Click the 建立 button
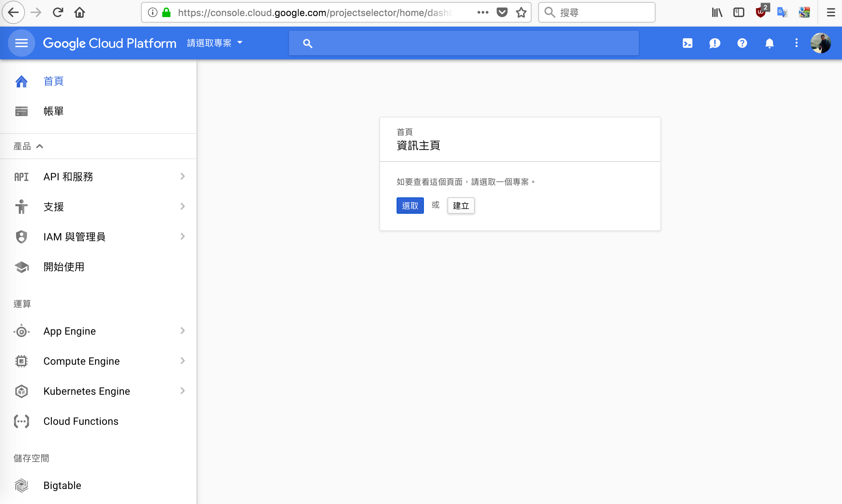The height and width of the screenshot is (504, 842). [460, 205]
